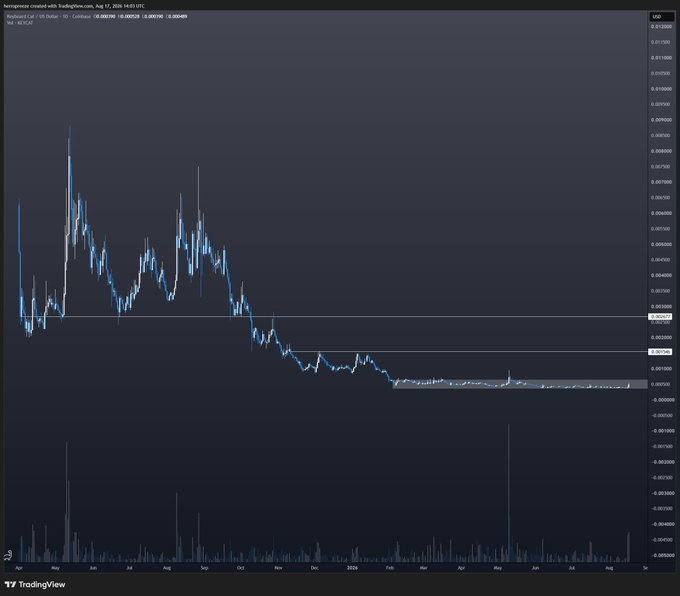The width and height of the screenshot is (680, 596).
Task: Click the 0.000000 price scale label
Action: click(662, 400)
